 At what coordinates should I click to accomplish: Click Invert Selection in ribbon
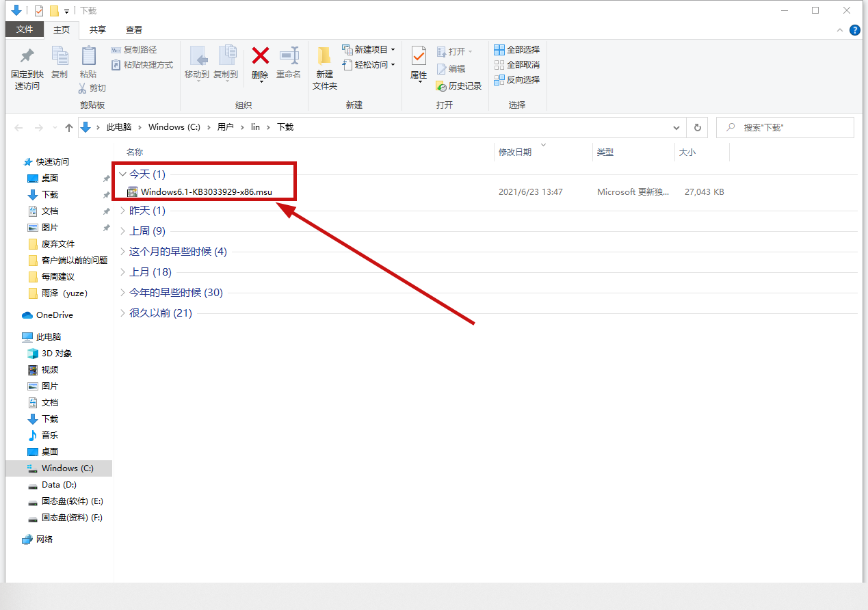[x=517, y=79]
